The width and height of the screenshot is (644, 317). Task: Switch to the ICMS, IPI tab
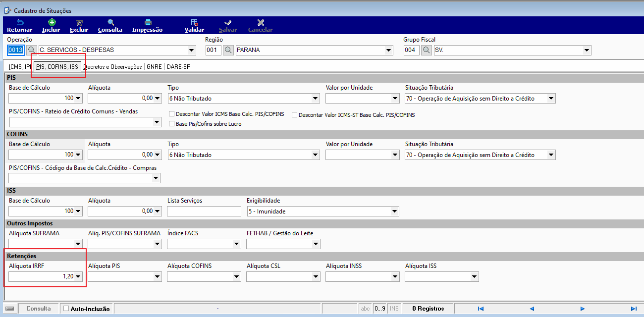(x=19, y=67)
